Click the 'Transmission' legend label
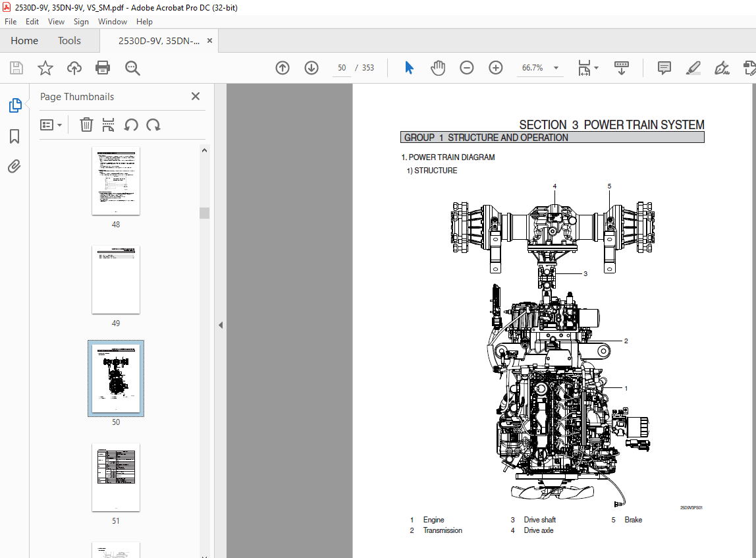The height and width of the screenshot is (558, 756). point(443,530)
